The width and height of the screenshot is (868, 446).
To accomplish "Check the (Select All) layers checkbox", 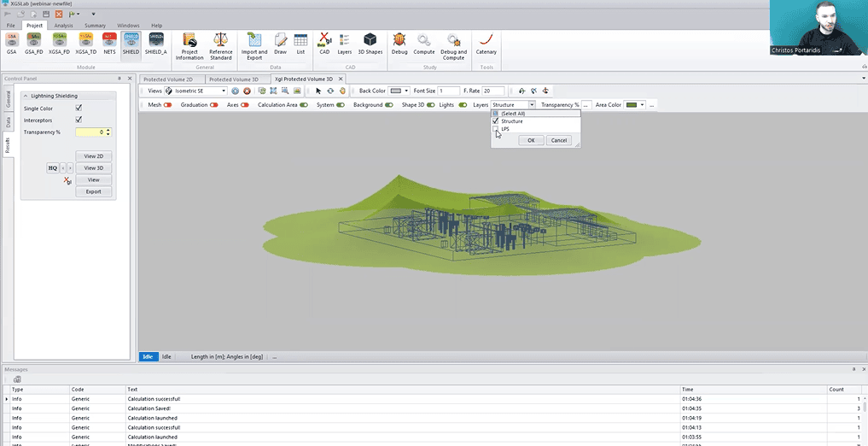I will coord(495,114).
